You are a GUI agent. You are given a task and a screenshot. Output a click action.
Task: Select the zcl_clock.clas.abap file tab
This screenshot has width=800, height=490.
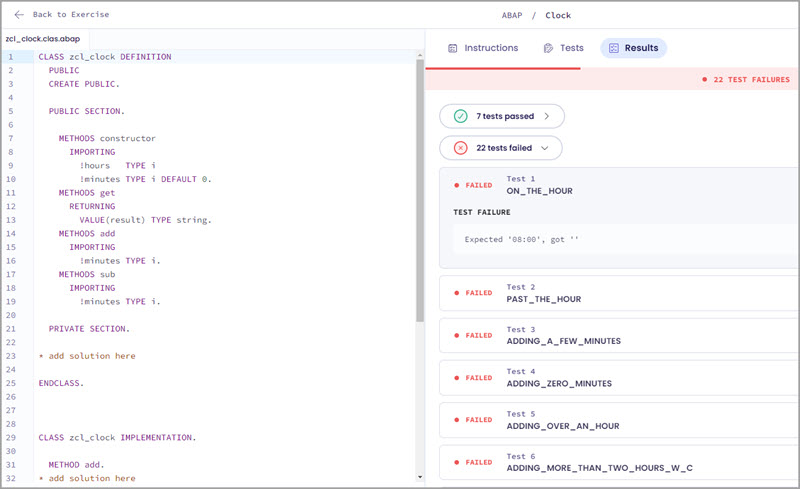tap(43, 38)
